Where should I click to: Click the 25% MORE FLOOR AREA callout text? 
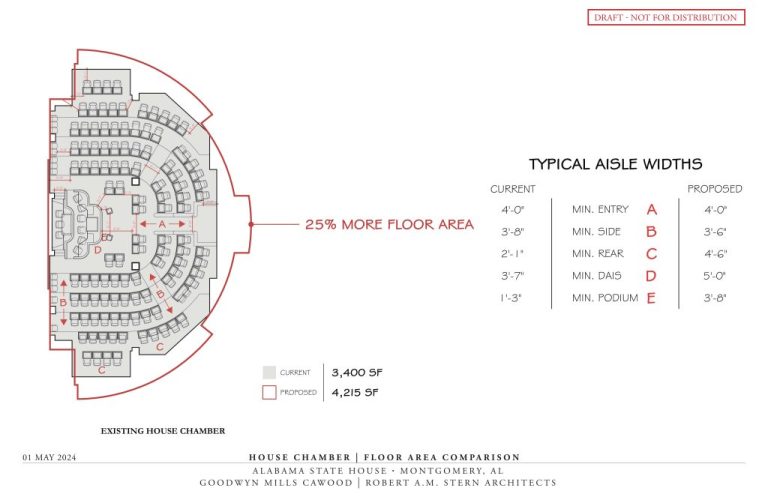389,225
